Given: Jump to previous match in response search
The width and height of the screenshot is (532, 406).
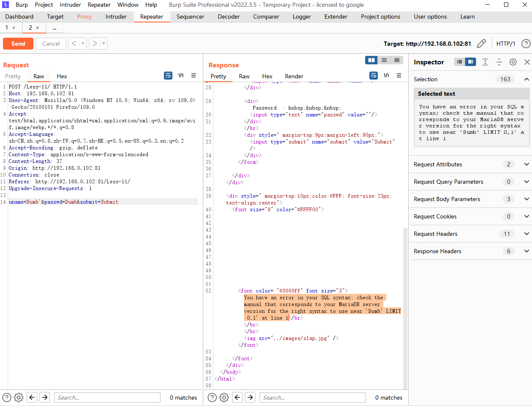Looking at the screenshot, I should (237, 397).
